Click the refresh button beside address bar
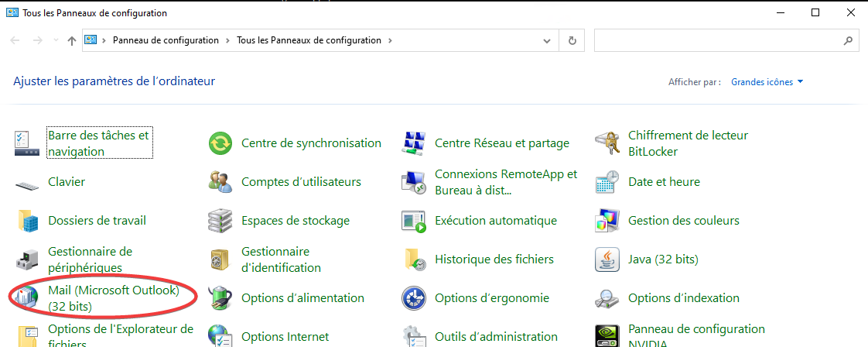This screenshot has width=868, height=347. 572,40
